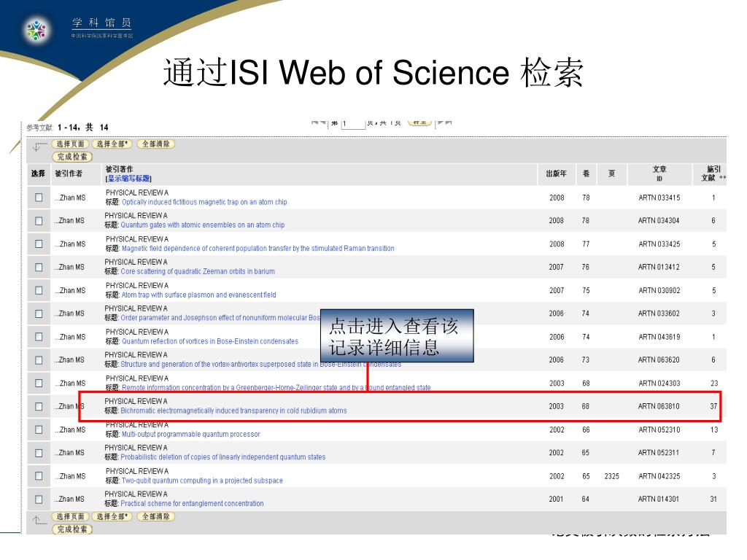Click the citing count 37 for Bichromatic row
The image size is (747, 560).
point(713,407)
